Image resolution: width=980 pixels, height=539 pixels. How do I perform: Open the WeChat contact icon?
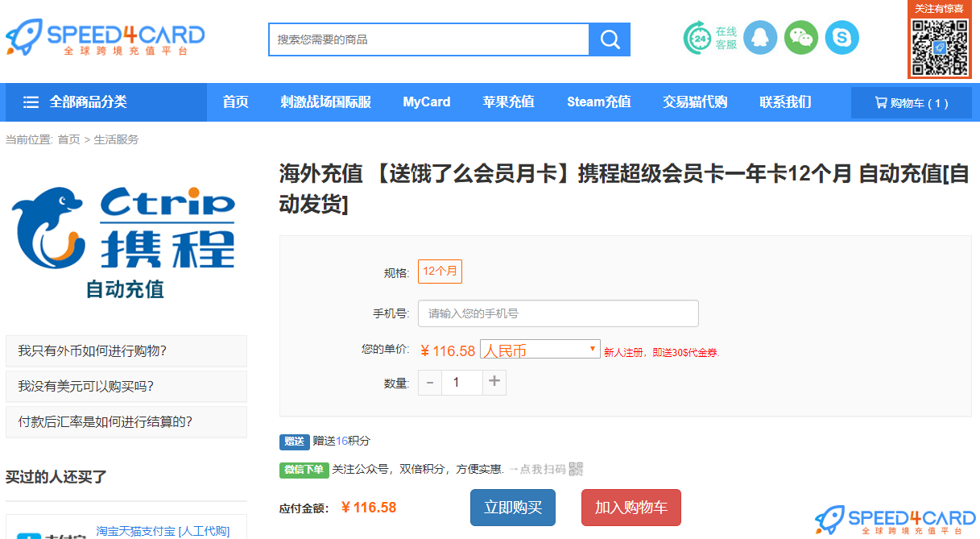[x=801, y=38]
